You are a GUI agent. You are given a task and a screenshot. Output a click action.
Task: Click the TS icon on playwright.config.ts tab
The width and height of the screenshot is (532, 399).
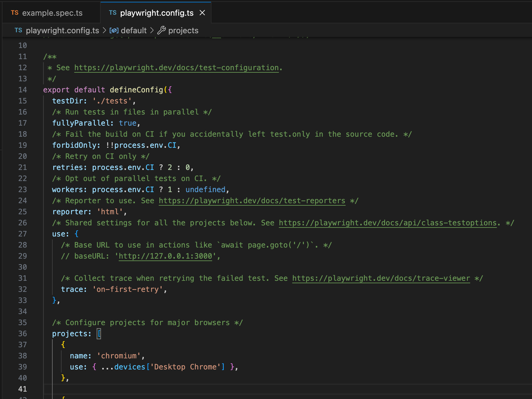pos(113,13)
